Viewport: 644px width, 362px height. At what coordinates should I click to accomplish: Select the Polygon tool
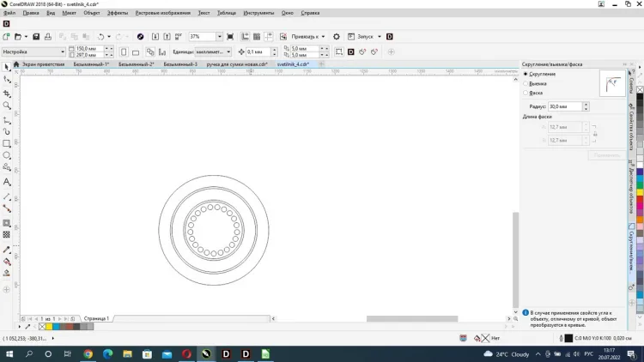click(x=7, y=167)
